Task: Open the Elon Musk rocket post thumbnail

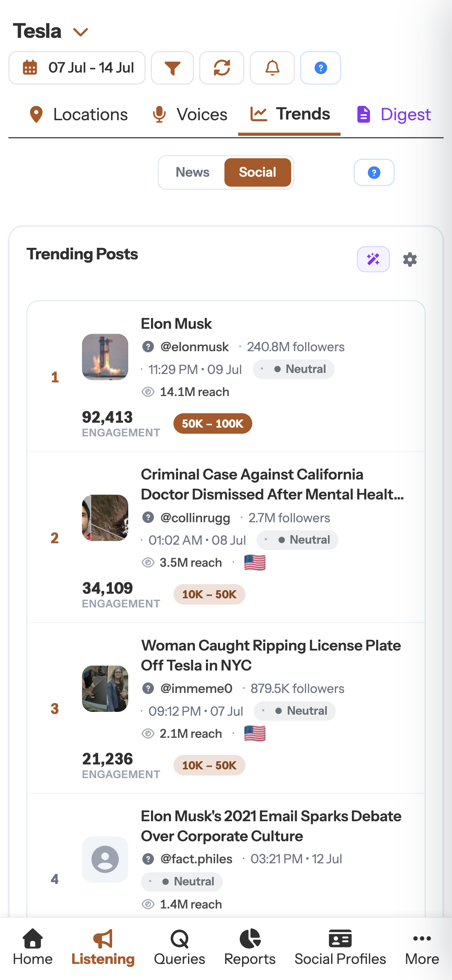Action: point(105,357)
